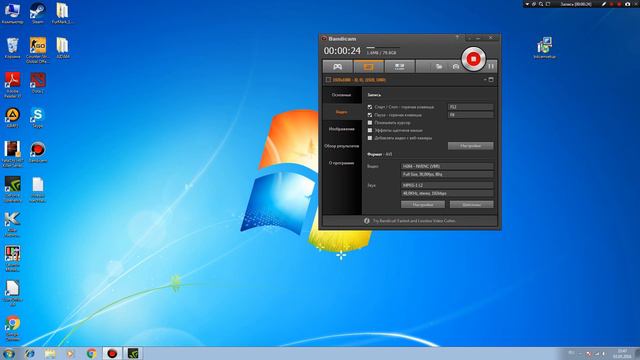The height and width of the screenshot is (360, 640).
Task: Open GeForce Experience desktop shortcut
Action: (x=12, y=189)
